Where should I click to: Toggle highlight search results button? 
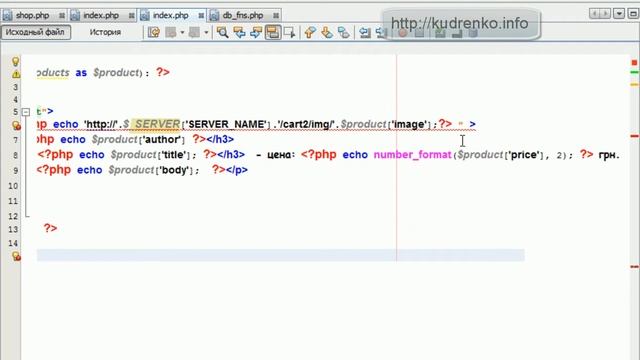point(273,32)
